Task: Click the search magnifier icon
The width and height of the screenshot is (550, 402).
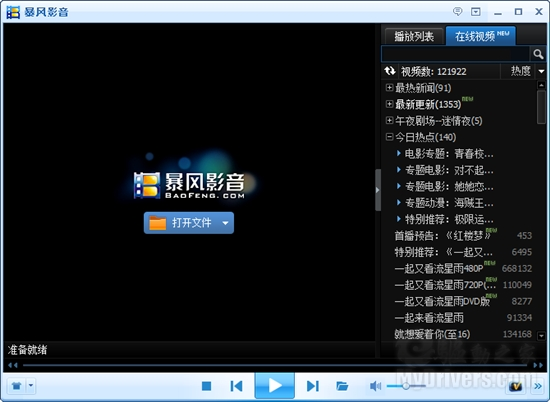Action: (538, 54)
